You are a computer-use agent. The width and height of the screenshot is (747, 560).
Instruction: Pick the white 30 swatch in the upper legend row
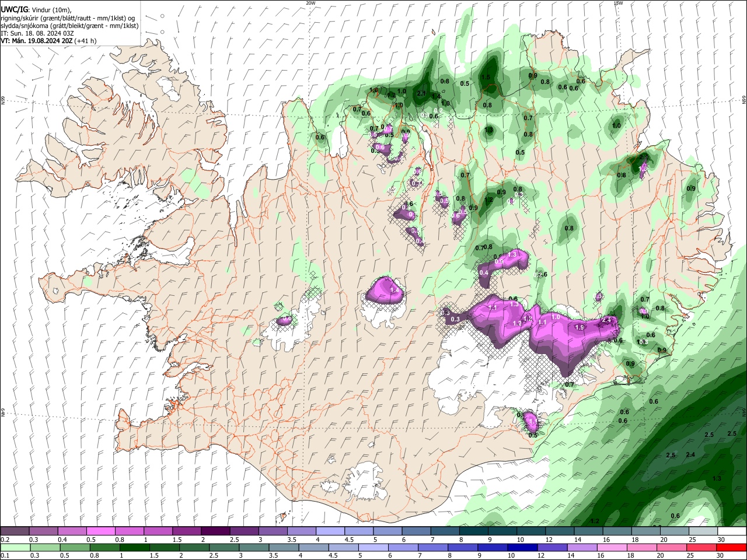[732, 531]
